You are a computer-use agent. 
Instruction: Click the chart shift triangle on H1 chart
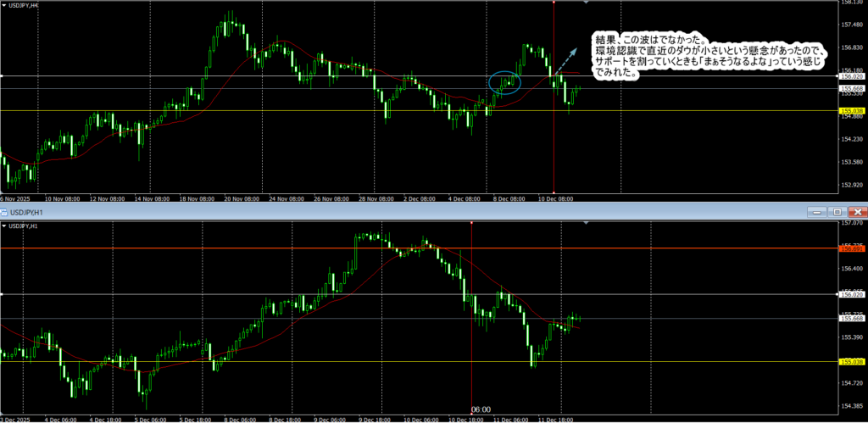click(586, 222)
